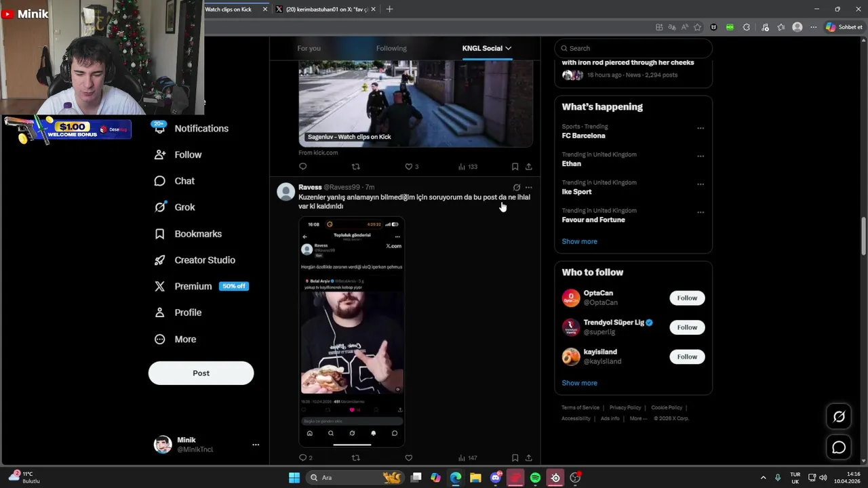Viewport: 868px width, 488px height.
Task: Open More menu in sidebar
Action: click(x=176, y=339)
